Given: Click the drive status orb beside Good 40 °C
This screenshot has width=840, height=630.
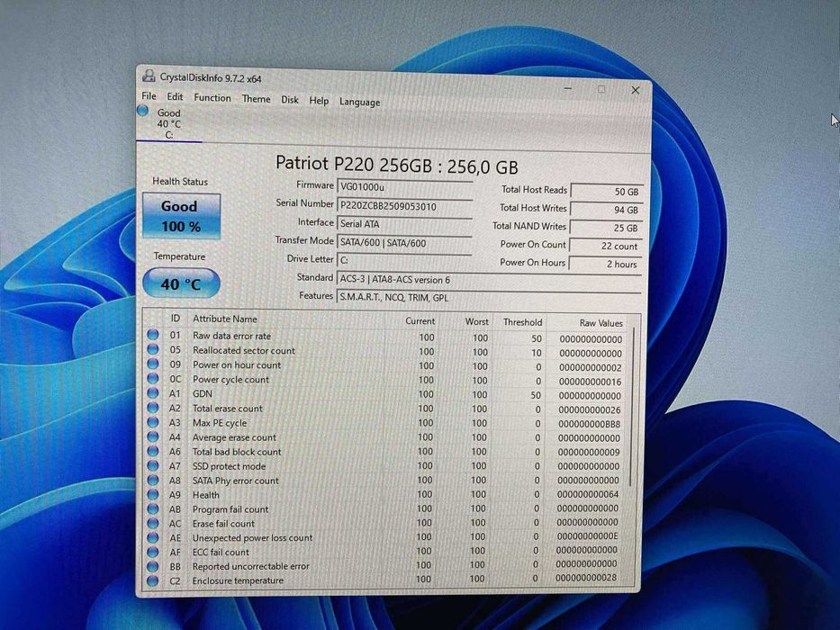Looking at the screenshot, I should click(142, 111).
